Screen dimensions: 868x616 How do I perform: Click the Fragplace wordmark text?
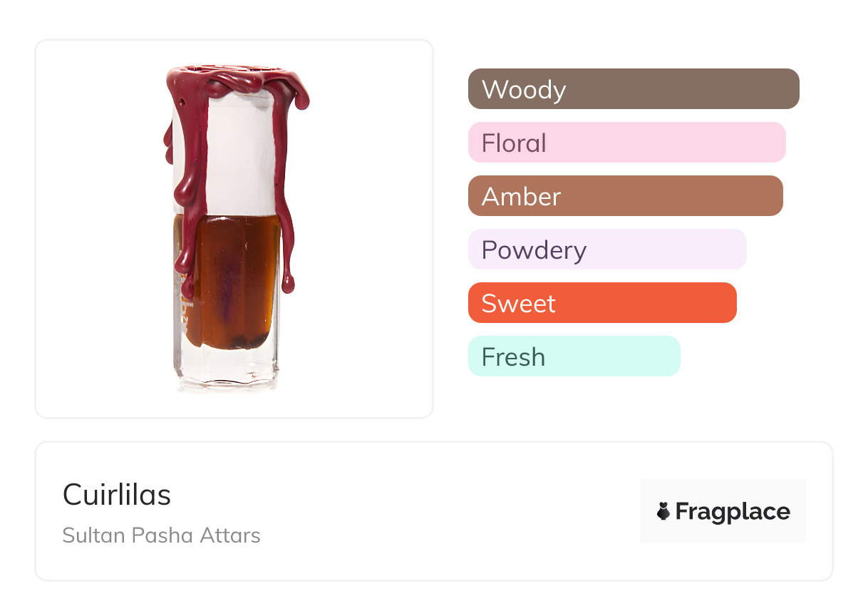click(x=733, y=511)
